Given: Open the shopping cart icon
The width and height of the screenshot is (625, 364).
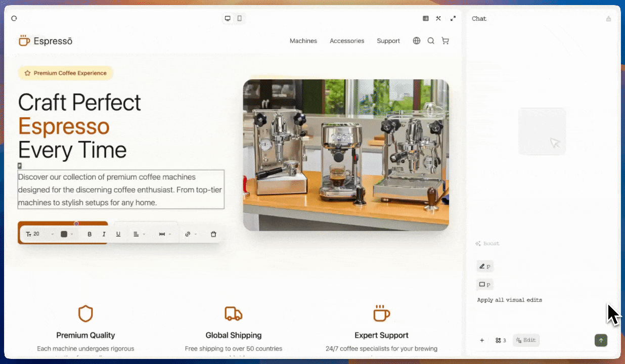Looking at the screenshot, I should pos(445,41).
